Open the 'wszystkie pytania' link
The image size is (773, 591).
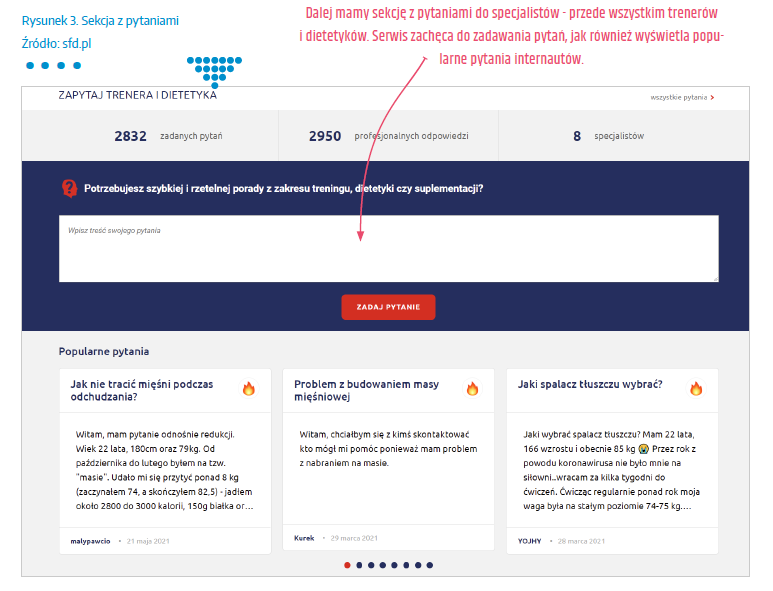click(x=679, y=98)
